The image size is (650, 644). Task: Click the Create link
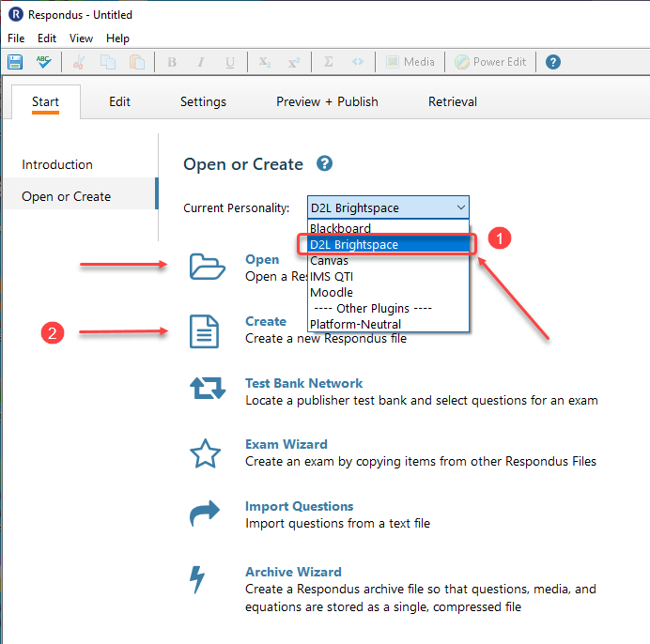click(266, 321)
